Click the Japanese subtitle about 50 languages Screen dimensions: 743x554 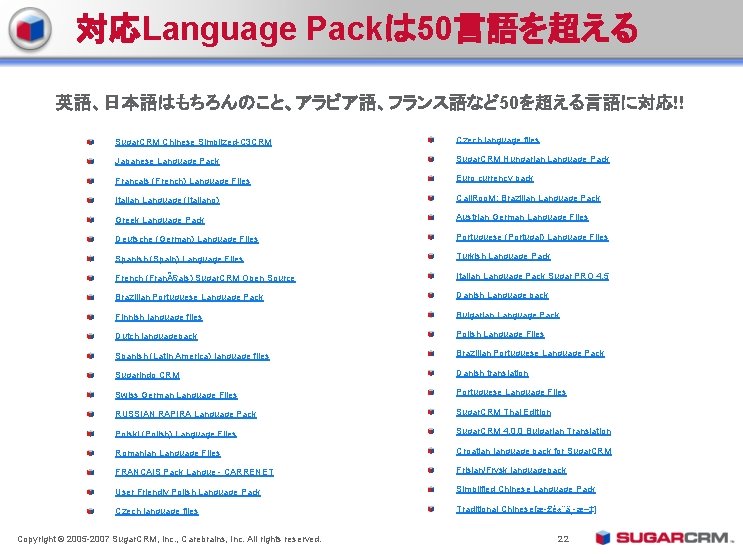coord(369,102)
